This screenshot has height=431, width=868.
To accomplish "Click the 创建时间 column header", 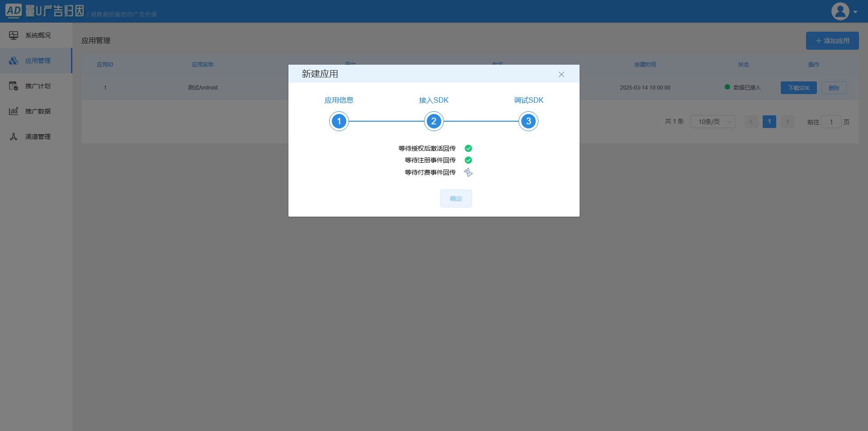I will click(645, 65).
